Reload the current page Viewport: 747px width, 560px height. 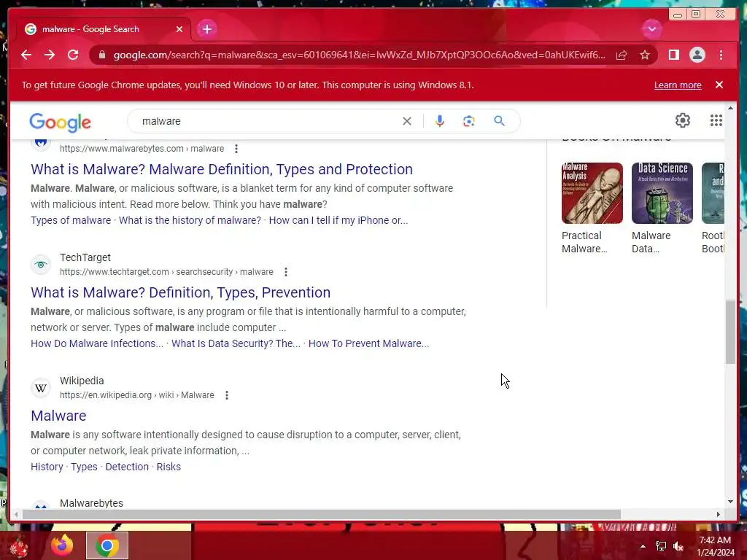coord(73,55)
